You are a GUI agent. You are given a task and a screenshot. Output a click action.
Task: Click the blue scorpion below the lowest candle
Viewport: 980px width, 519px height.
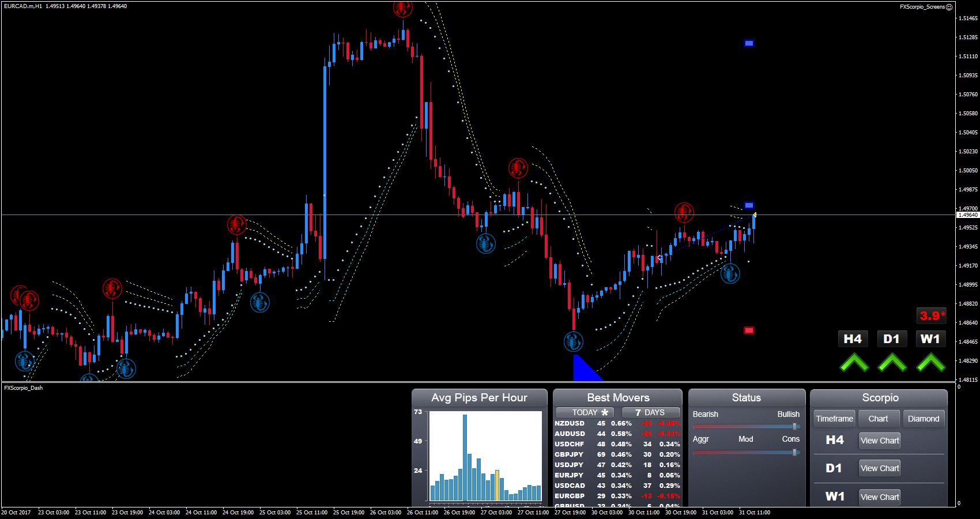(573, 341)
